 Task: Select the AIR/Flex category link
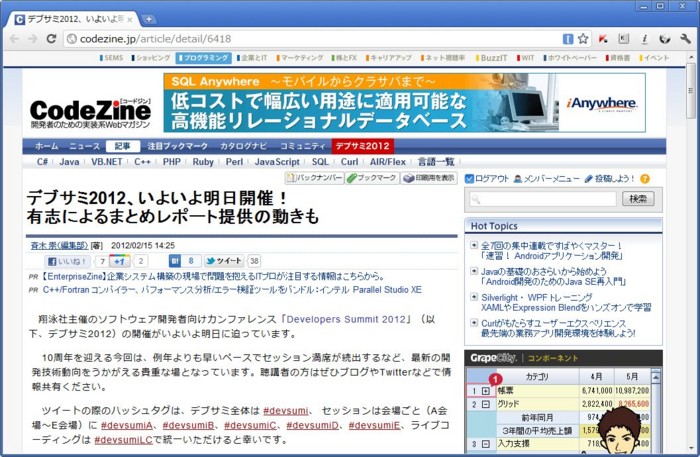[388, 162]
